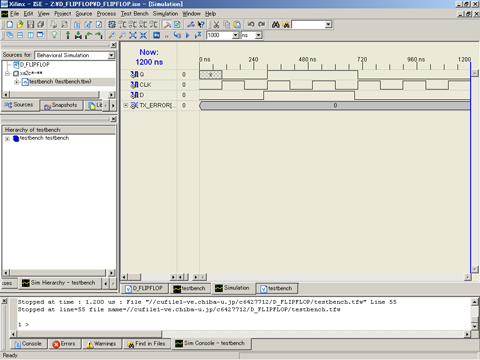Click the New file toolbar icon

click(10, 24)
